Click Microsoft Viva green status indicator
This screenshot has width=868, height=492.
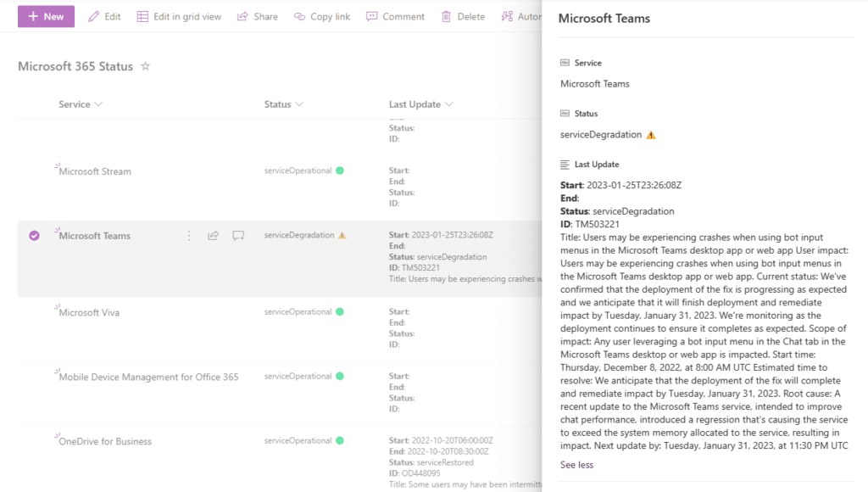coord(340,312)
